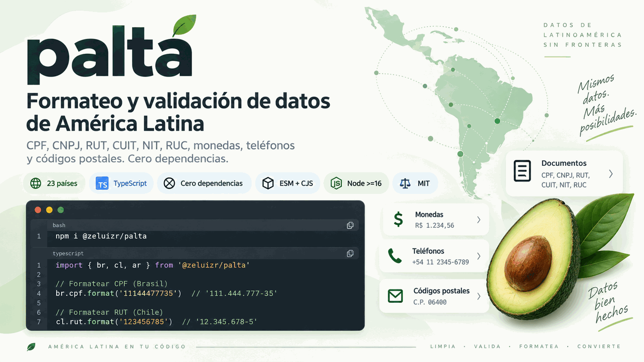Screen dimensions: 644x362
Task: Expand the Códigos postales card chevron
Action: click(x=479, y=296)
